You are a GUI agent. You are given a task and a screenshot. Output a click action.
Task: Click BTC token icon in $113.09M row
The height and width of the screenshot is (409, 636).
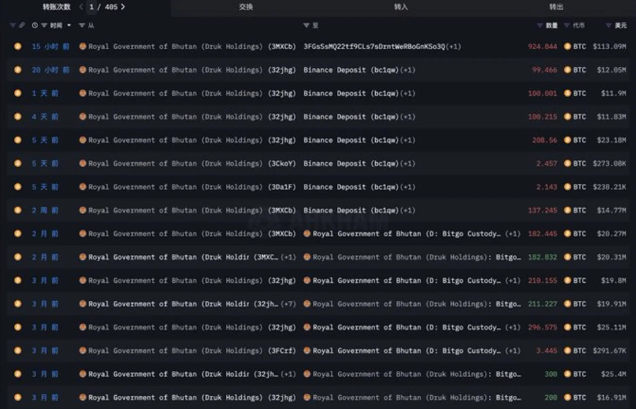(x=567, y=46)
